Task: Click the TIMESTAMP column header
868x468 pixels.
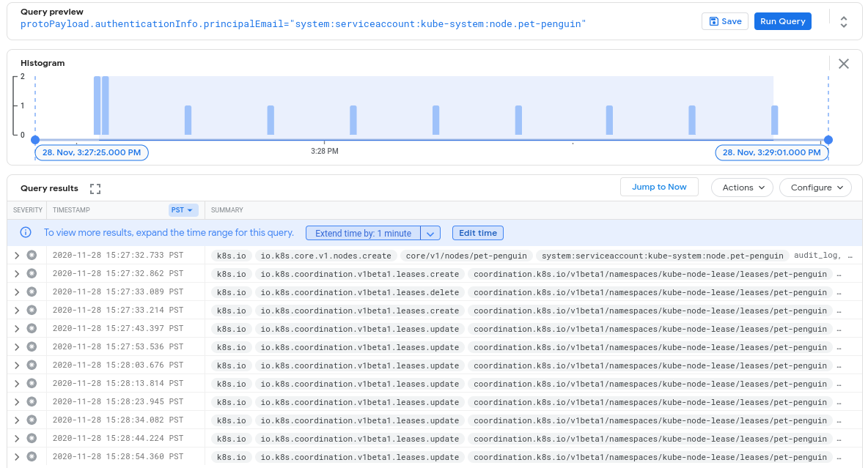Action: (71, 210)
